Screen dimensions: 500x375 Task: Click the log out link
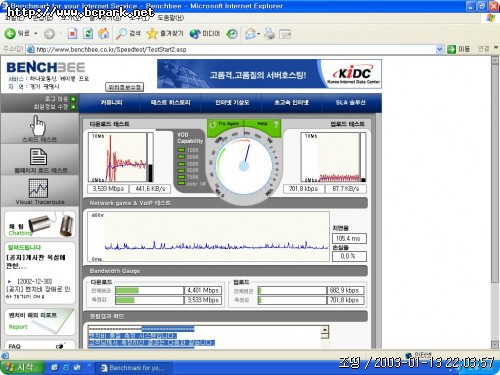click(60, 99)
